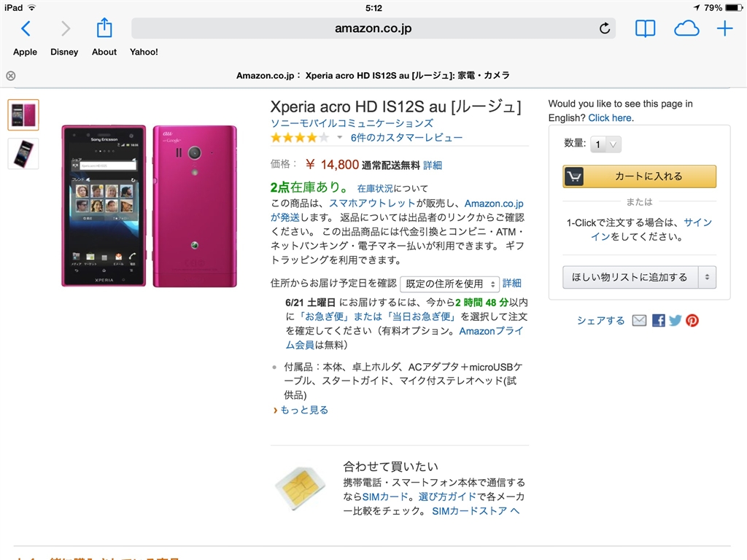The width and height of the screenshot is (747, 560).
Task: Share product via Facebook icon
Action: pos(659,321)
